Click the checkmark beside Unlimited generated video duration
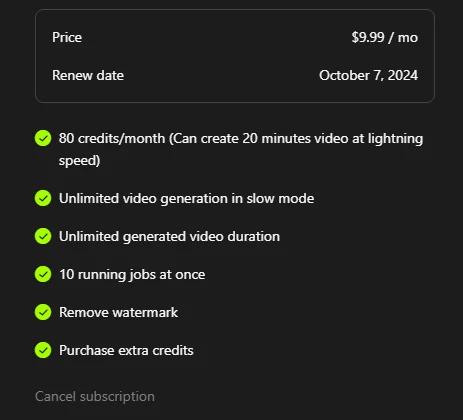Image resolution: width=463 pixels, height=420 pixels. point(43,236)
